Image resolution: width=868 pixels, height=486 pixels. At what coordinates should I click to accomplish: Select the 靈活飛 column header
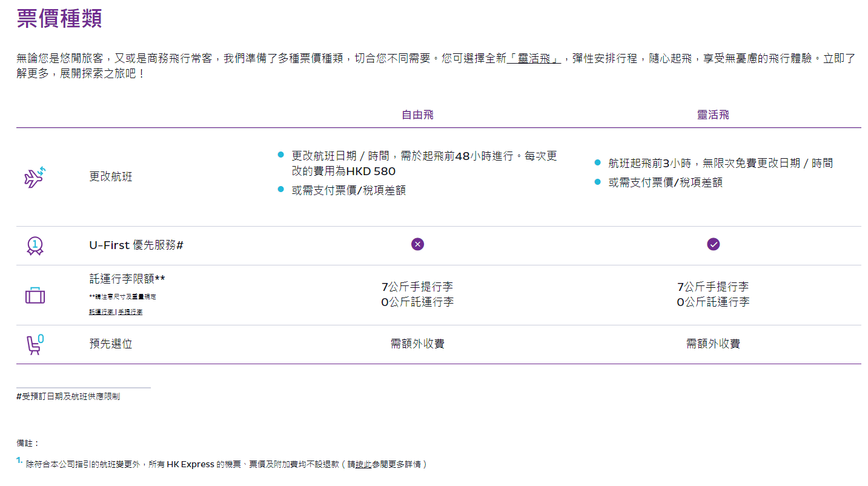pyautogui.click(x=713, y=115)
